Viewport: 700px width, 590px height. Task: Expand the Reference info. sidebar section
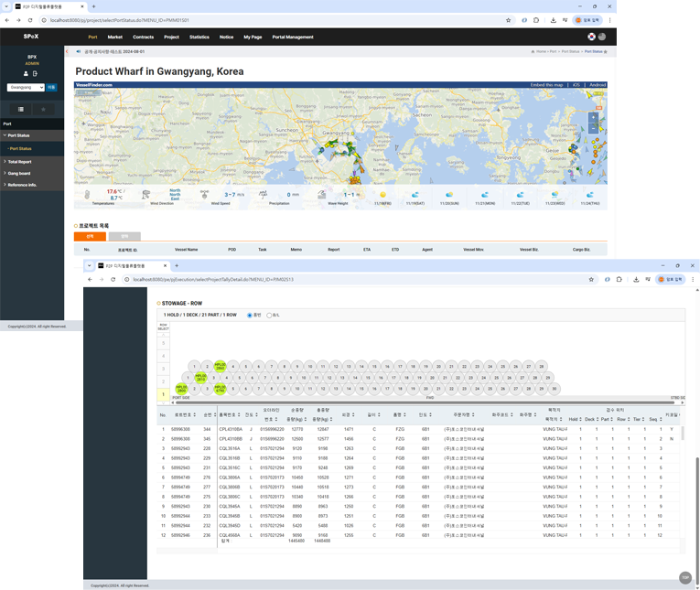[22, 185]
